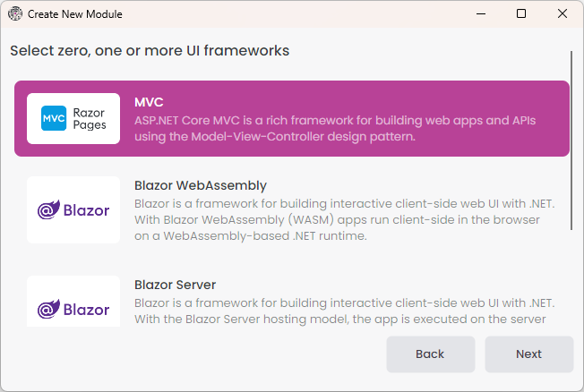Click the "MVC" title text
This screenshot has width=584, height=392.
tap(149, 102)
